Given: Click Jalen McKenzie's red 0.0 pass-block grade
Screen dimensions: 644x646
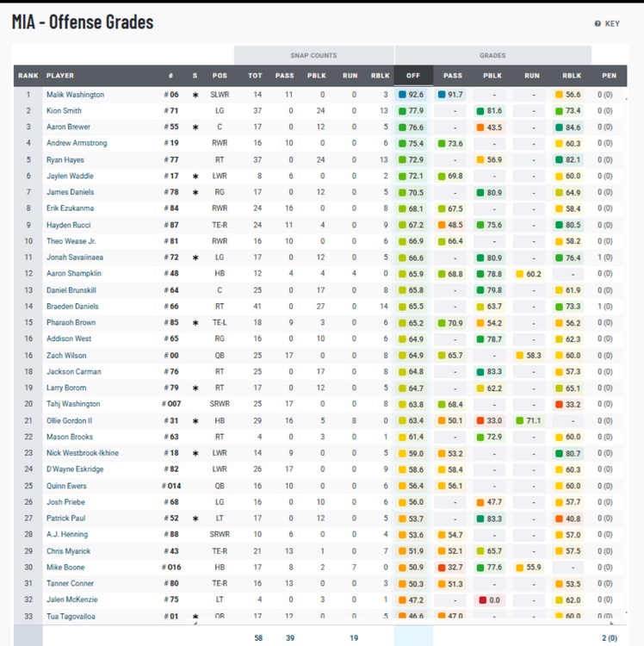Looking at the screenshot, I should tap(492, 599).
